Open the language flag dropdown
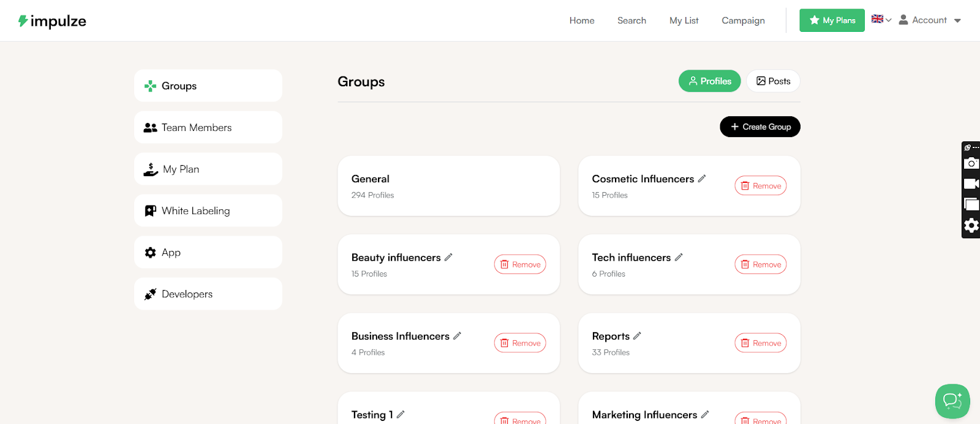Screen dimensions: 980x424 (x=881, y=20)
